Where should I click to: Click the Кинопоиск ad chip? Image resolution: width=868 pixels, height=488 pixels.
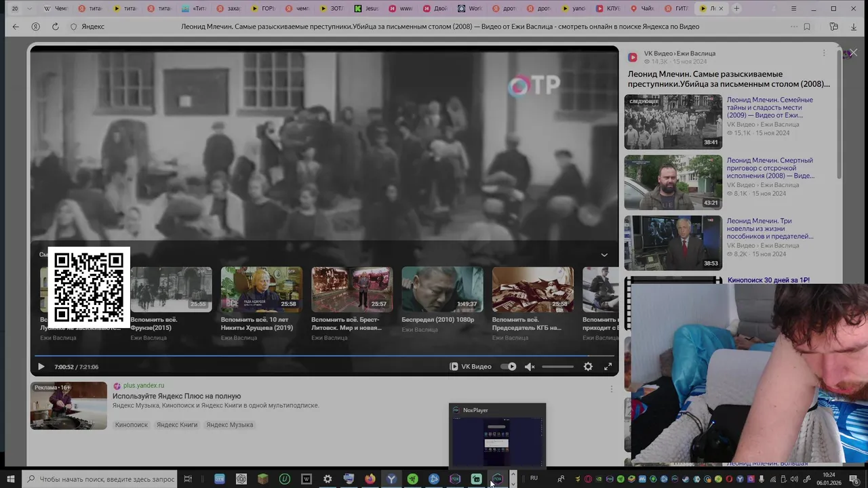coord(132,425)
